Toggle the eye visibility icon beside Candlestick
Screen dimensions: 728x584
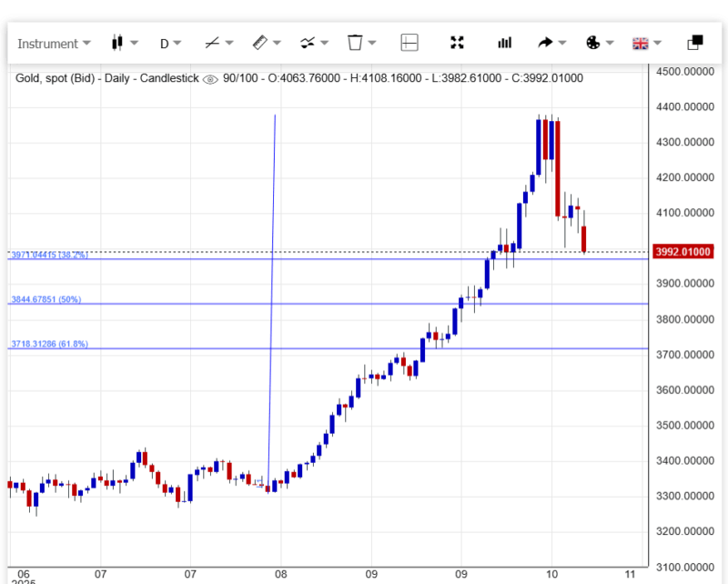coord(209,79)
